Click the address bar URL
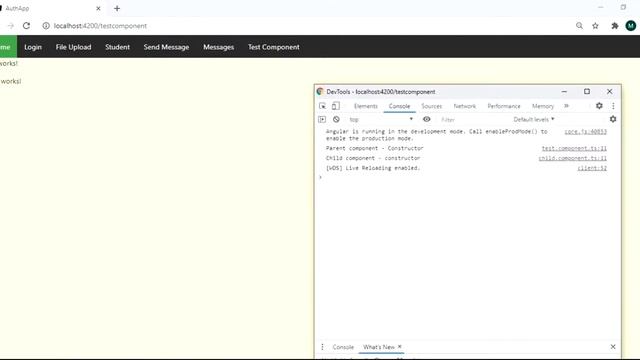 [x=100, y=26]
